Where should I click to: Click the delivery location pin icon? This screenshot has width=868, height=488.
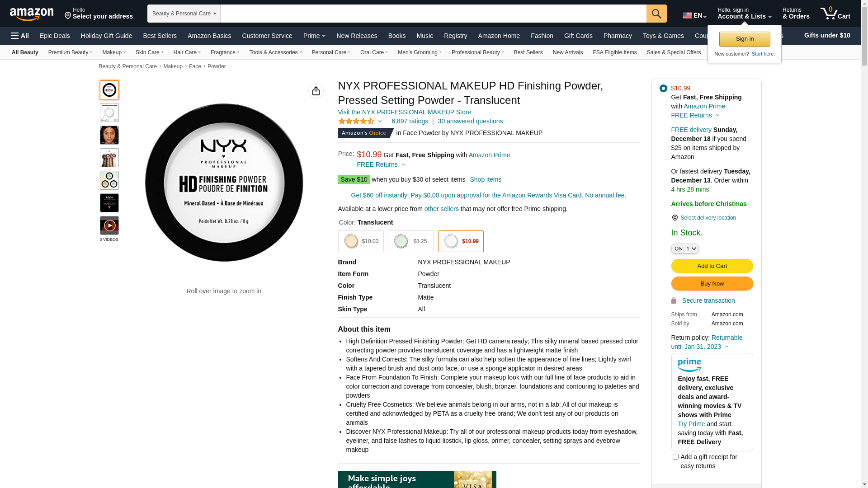(675, 218)
